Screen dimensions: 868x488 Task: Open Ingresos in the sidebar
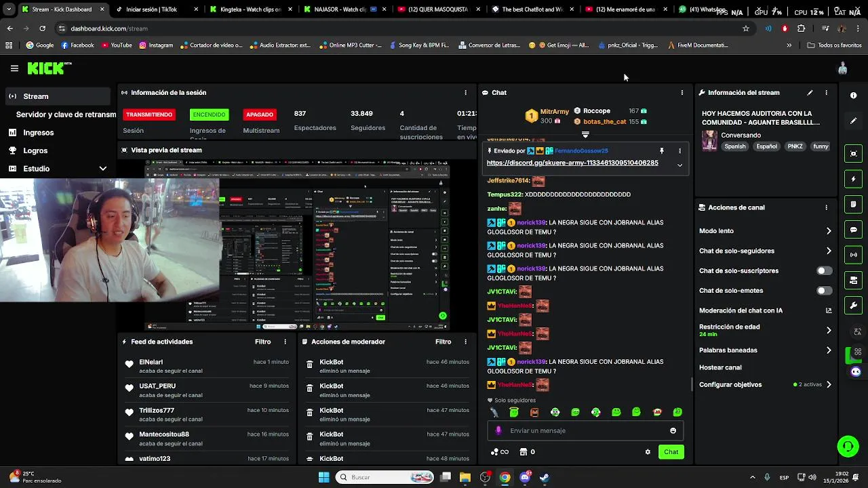(58, 133)
